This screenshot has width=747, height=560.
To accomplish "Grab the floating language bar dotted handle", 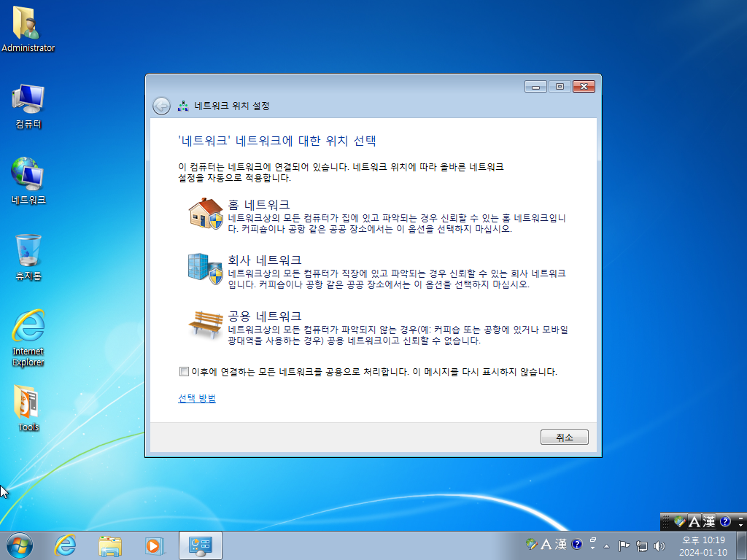I will point(666,522).
